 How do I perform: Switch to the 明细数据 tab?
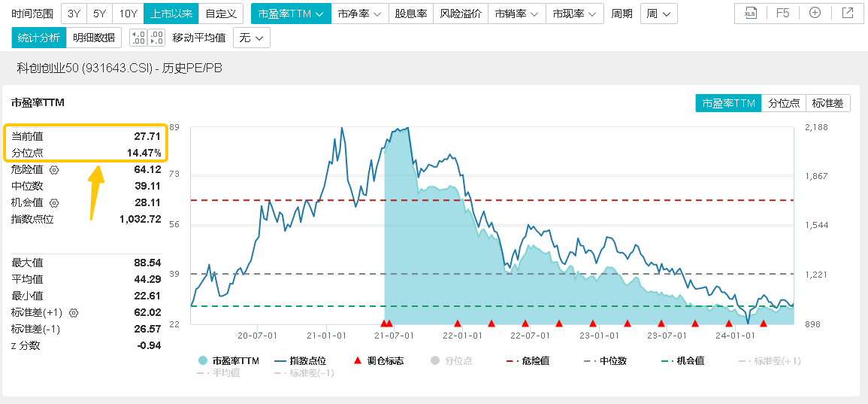click(x=94, y=38)
